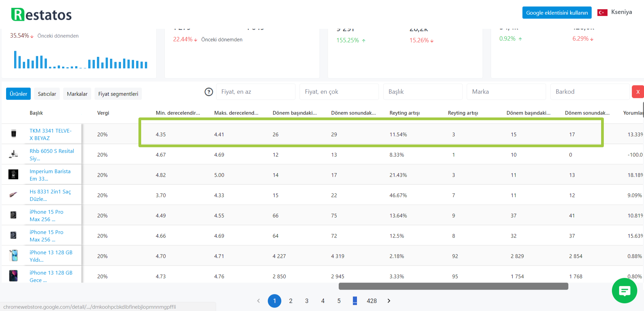Click the 5.00 max rating cell
Image resolution: width=644 pixels, height=311 pixels.
pos(219,175)
